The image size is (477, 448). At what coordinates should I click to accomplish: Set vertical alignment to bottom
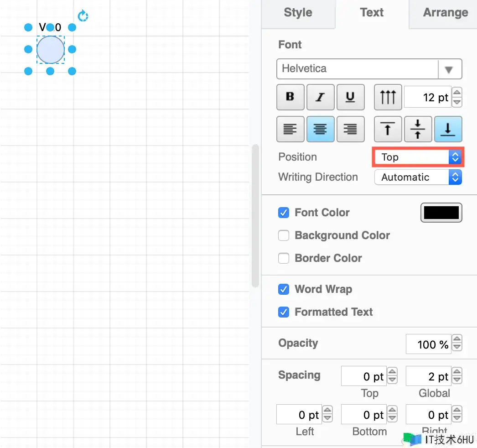point(448,129)
